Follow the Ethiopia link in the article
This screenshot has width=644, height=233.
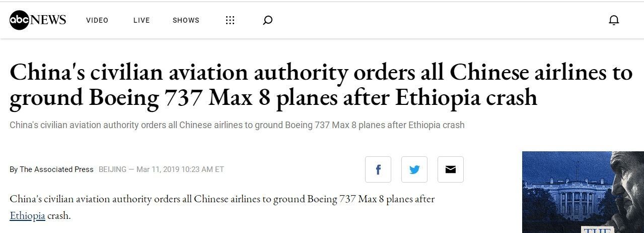[28, 216]
